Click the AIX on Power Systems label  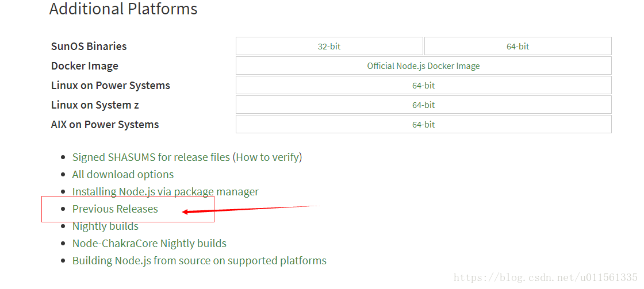(x=105, y=124)
